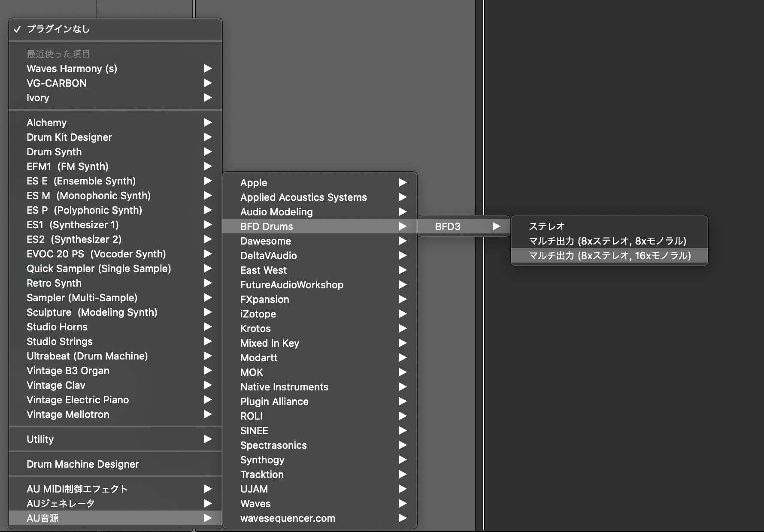This screenshot has width=764, height=532.
Task: Select ES2 (Synthesizer 2) entry
Action: (x=115, y=239)
